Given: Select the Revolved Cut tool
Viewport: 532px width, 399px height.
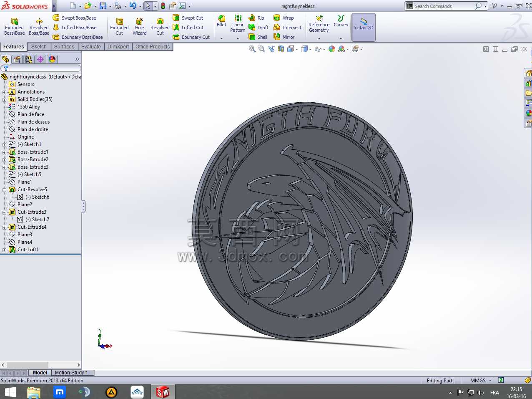Looking at the screenshot, I should coord(160,27).
